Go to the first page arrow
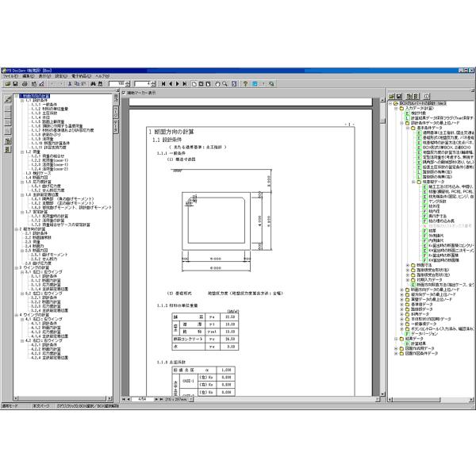476x476 pixels. point(163,83)
